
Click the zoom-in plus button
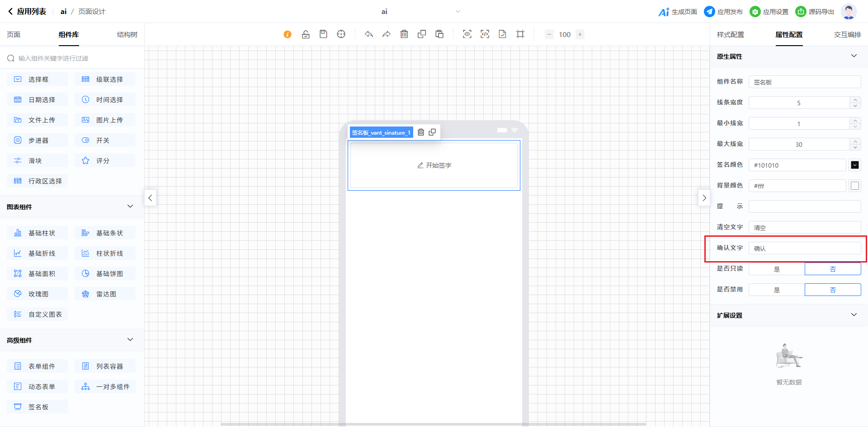click(580, 34)
